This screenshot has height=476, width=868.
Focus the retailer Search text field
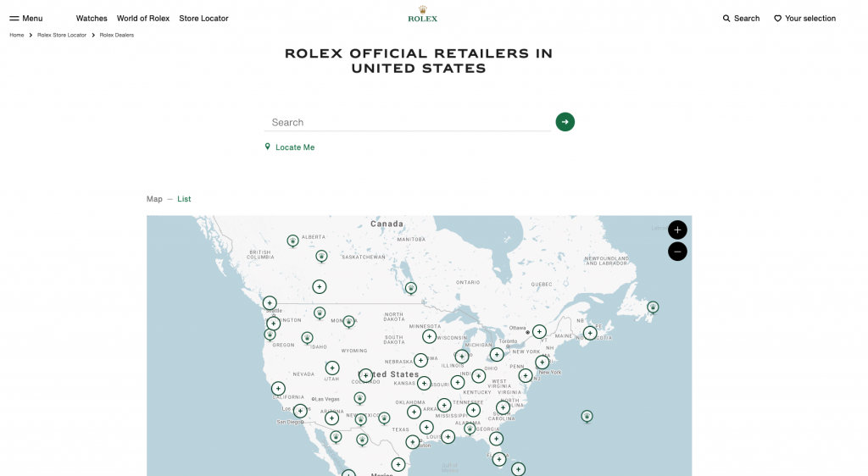pos(407,122)
